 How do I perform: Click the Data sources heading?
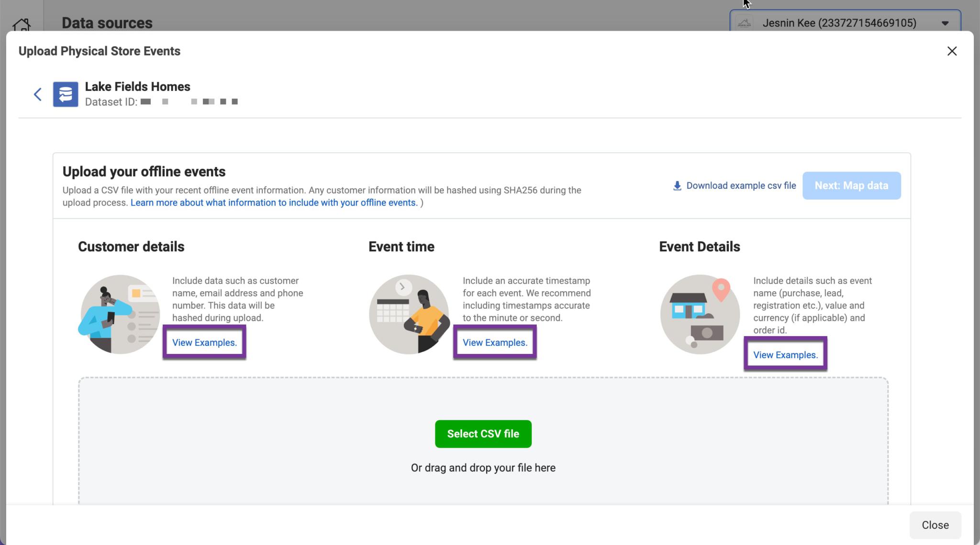coord(107,23)
